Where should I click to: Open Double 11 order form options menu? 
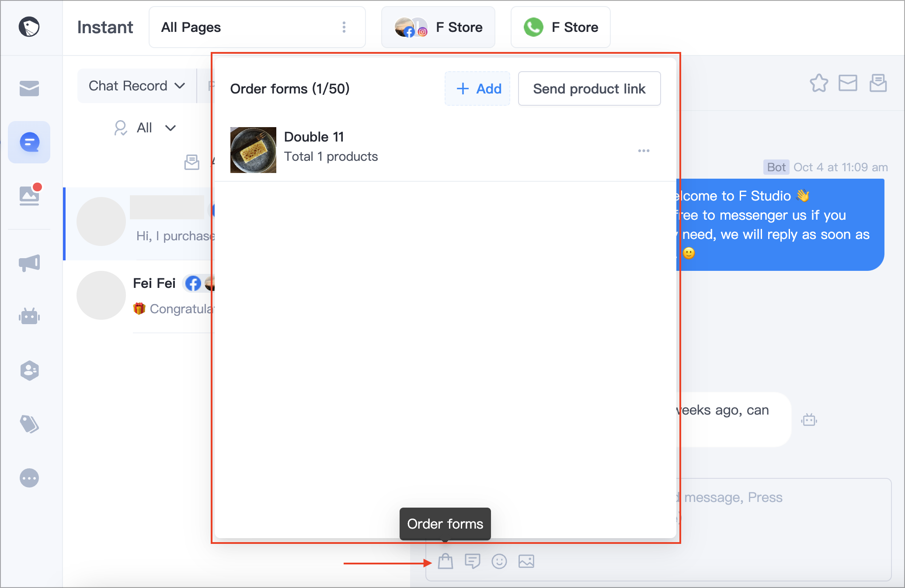point(644,151)
